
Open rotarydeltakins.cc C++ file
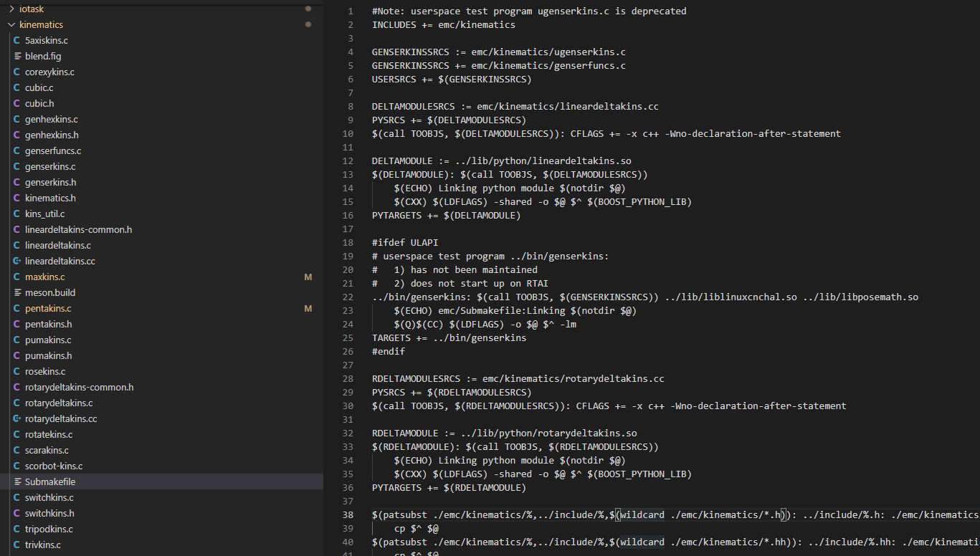coord(61,418)
